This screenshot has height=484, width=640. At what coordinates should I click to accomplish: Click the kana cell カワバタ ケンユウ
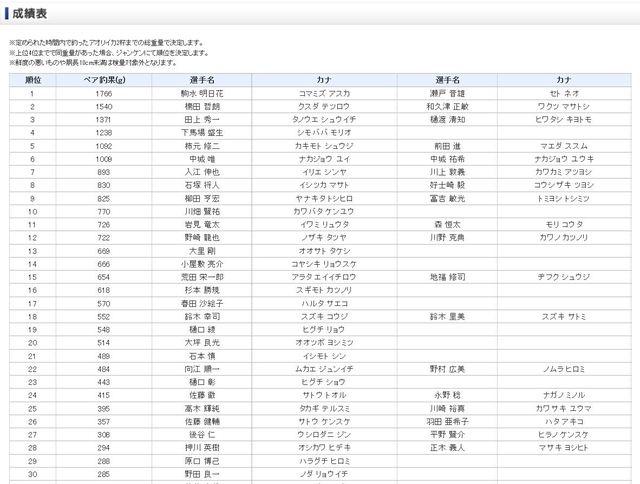click(x=325, y=211)
